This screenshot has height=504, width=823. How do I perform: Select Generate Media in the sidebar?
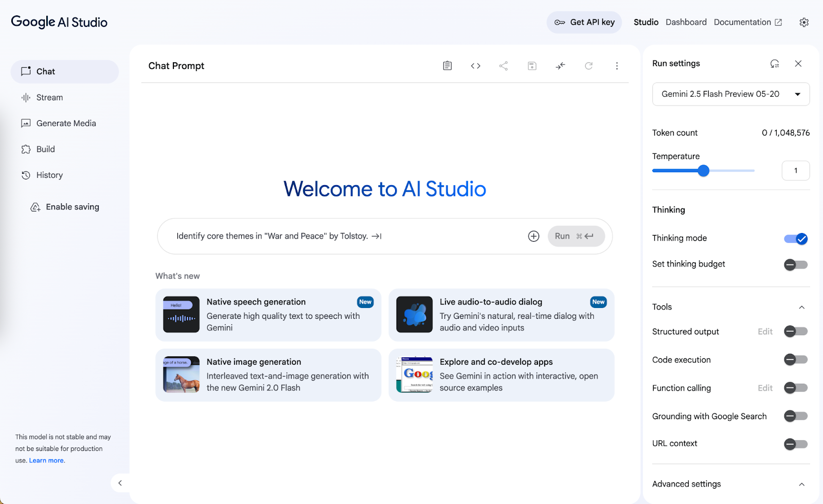[x=65, y=123]
